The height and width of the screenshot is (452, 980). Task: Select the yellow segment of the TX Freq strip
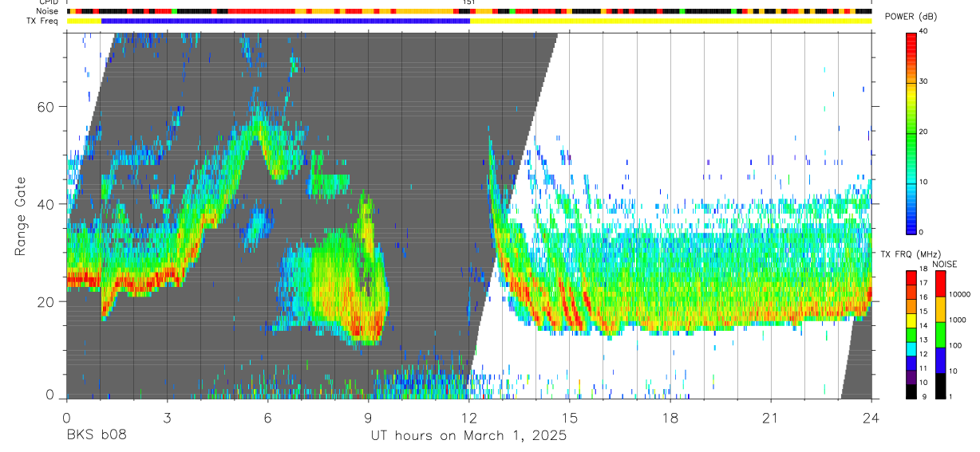pyautogui.click(x=670, y=21)
